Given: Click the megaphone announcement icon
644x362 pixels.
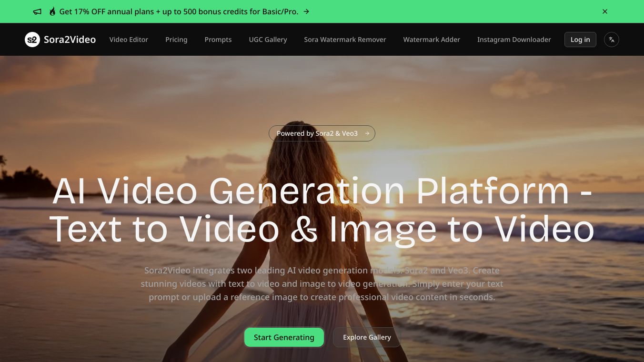Looking at the screenshot, I should pos(37,11).
